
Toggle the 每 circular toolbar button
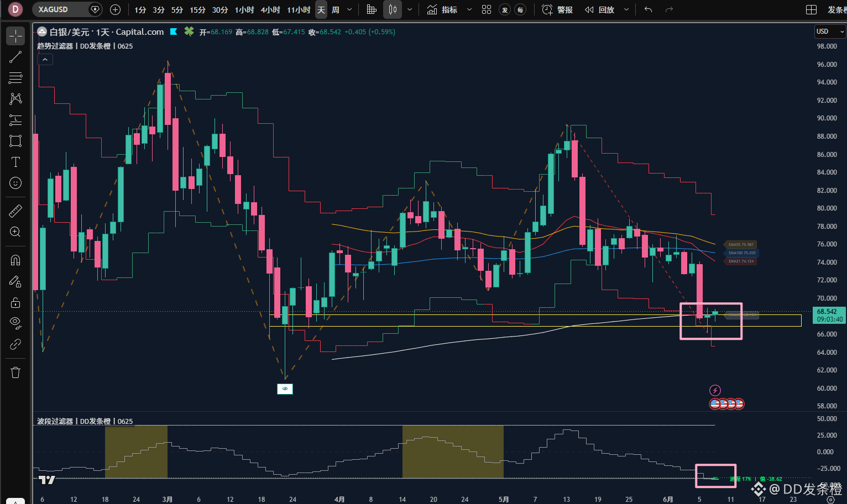coord(520,10)
